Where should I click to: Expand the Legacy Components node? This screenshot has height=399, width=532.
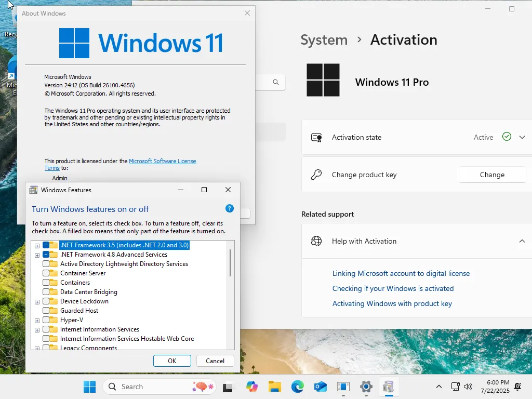[37, 348]
